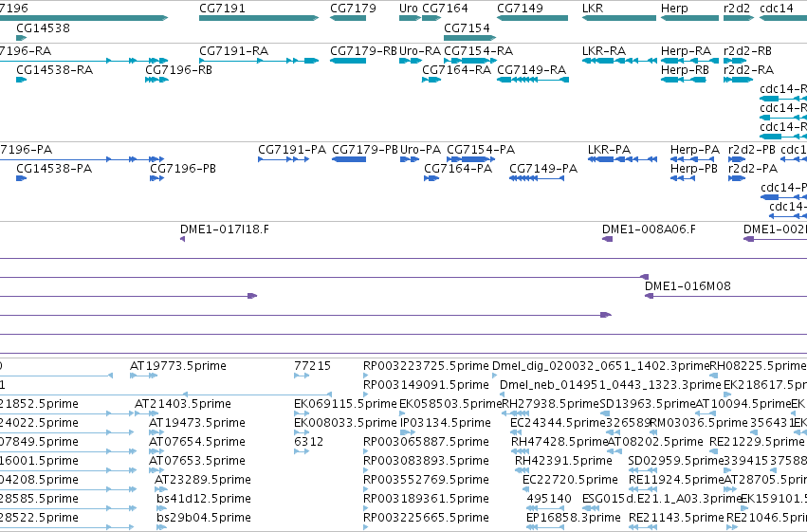
Task: Click EST labeled 77215
Action: (302, 376)
